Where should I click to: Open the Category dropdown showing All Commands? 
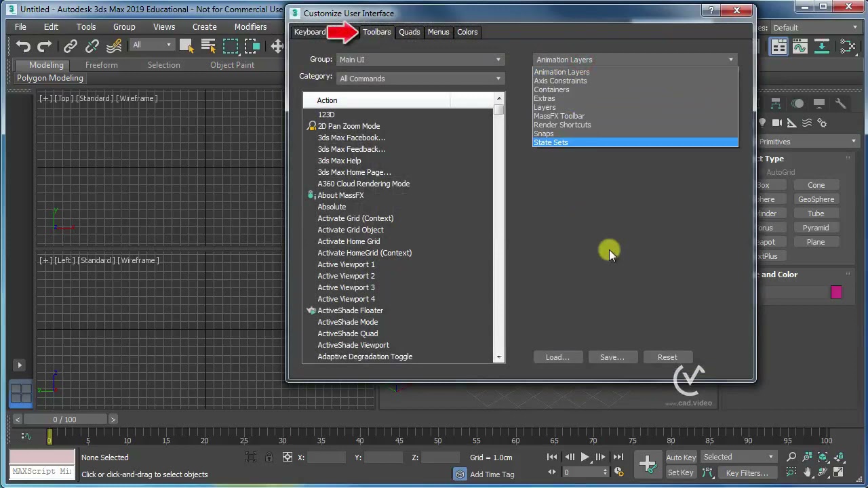pos(419,79)
